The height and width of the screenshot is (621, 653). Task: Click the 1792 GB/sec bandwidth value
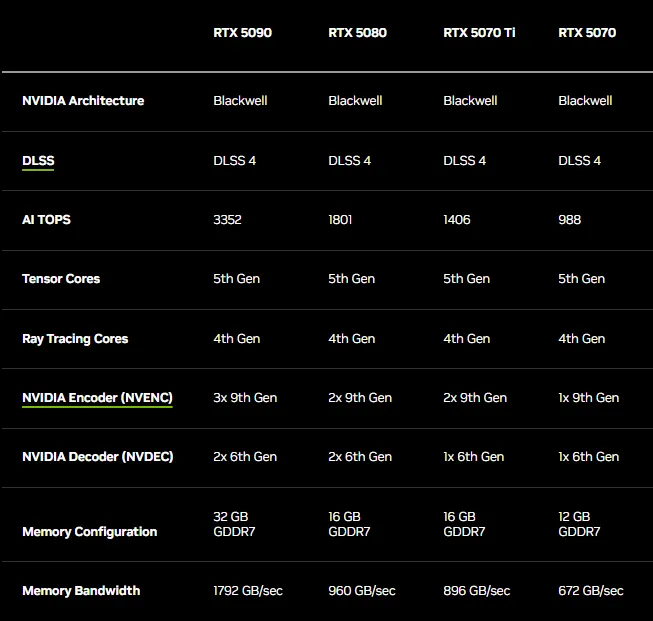point(247,590)
